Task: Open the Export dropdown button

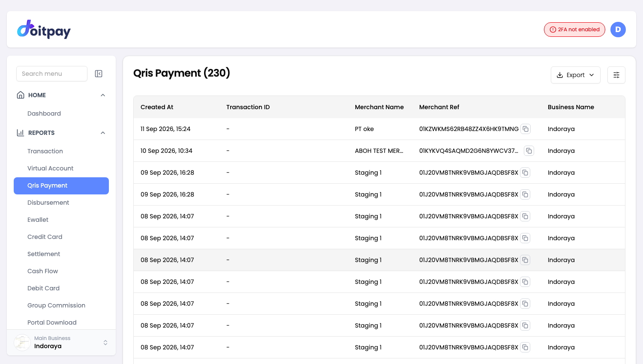Action: 575,75
